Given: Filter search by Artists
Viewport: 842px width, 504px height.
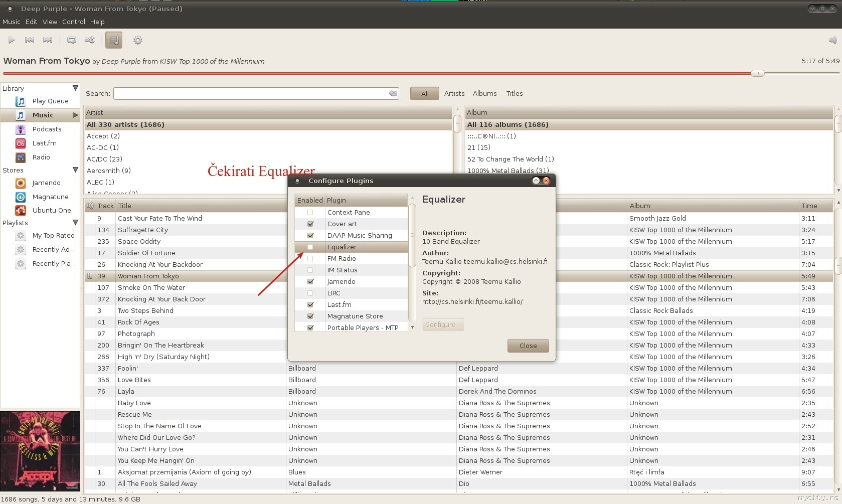Looking at the screenshot, I should [x=454, y=94].
